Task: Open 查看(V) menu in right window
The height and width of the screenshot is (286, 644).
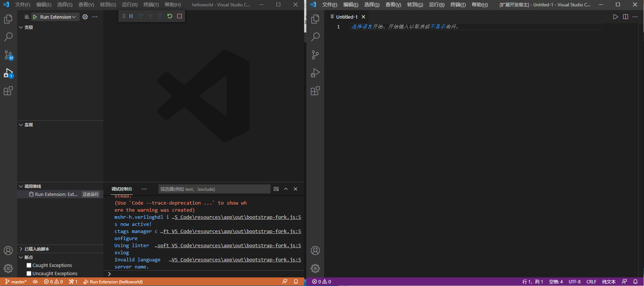Action: (393, 5)
